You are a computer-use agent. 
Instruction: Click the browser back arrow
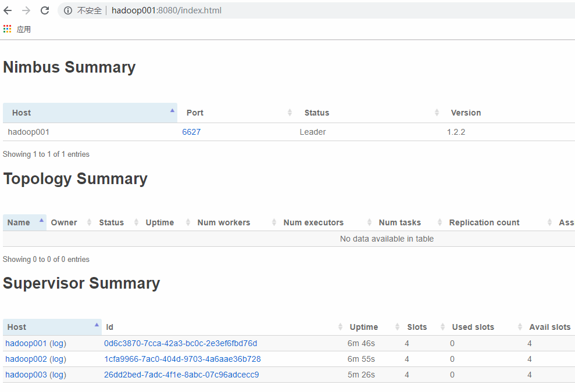pyautogui.click(x=8, y=10)
